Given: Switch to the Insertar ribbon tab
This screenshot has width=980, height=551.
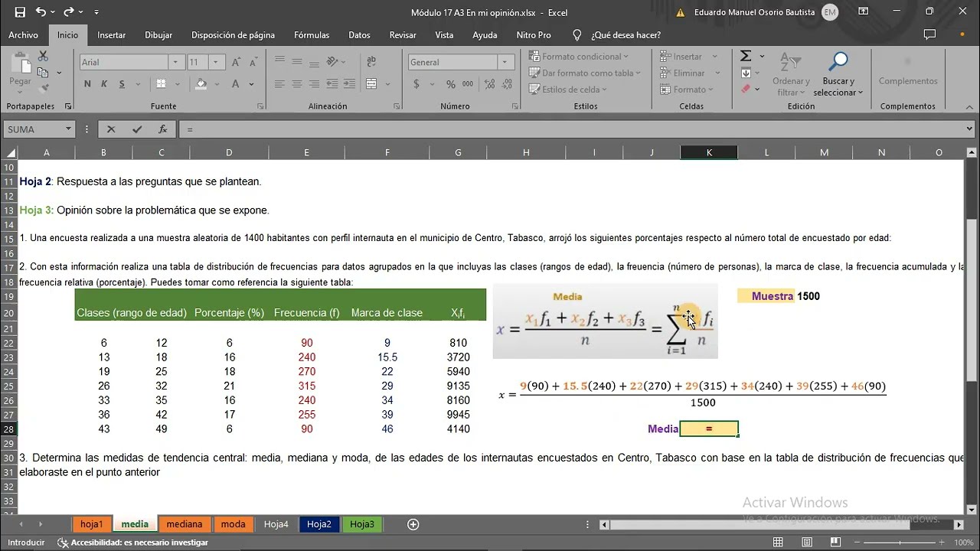Looking at the screenshot, I should 112,34.
